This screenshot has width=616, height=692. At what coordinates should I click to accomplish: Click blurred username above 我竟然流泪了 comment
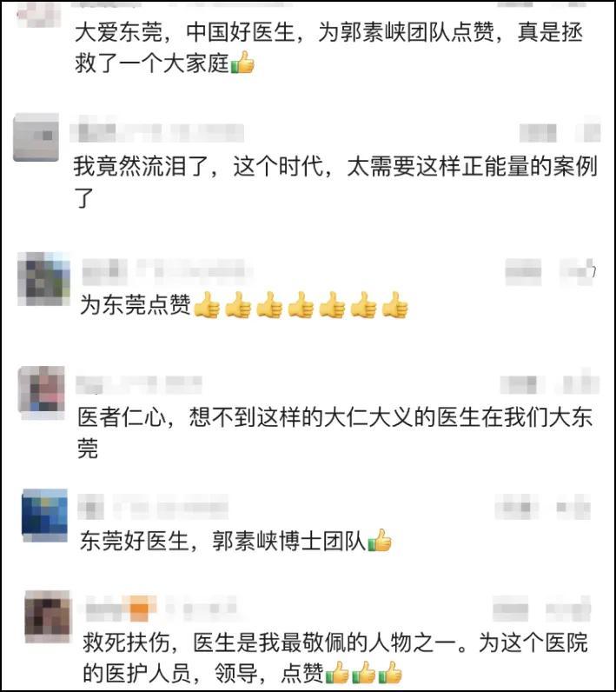tap(157, 130)
